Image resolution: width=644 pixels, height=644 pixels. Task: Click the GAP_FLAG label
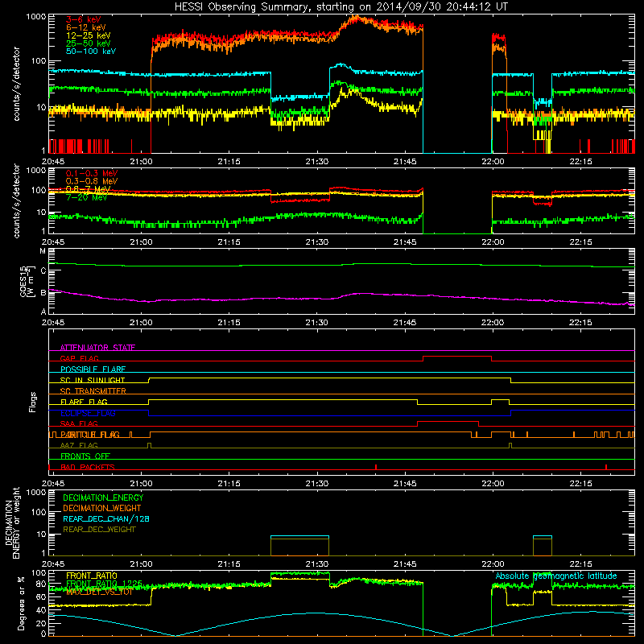(x=79, y=358)
